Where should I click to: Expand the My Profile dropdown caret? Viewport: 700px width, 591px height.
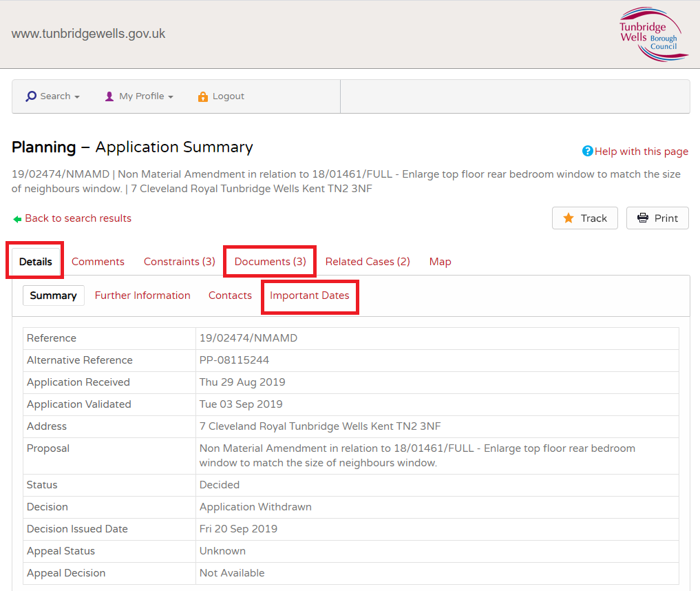point(171,97)
